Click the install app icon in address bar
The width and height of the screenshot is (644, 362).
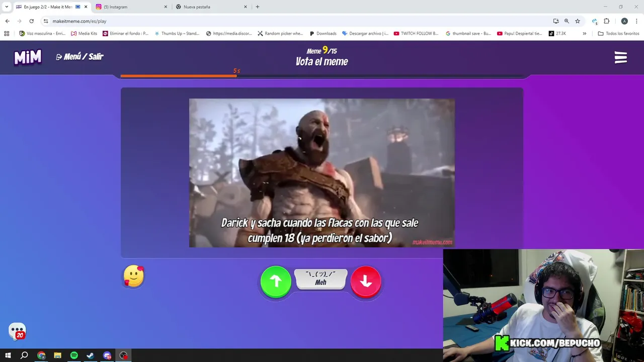coord(556,21)
